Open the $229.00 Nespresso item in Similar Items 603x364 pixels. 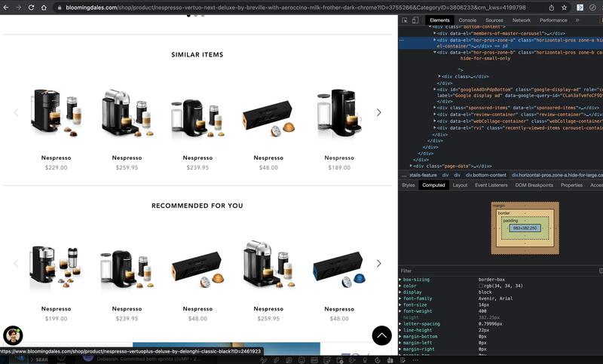[x=56, y=112]
